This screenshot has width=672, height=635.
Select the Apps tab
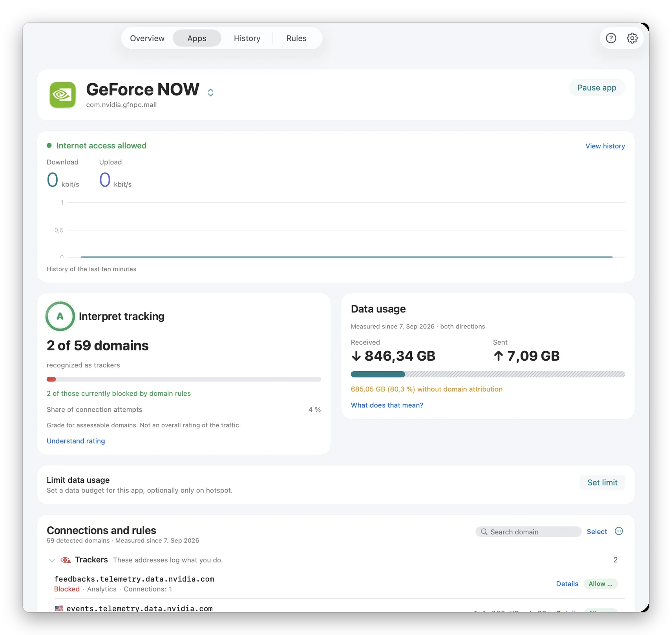pos(197,38)
